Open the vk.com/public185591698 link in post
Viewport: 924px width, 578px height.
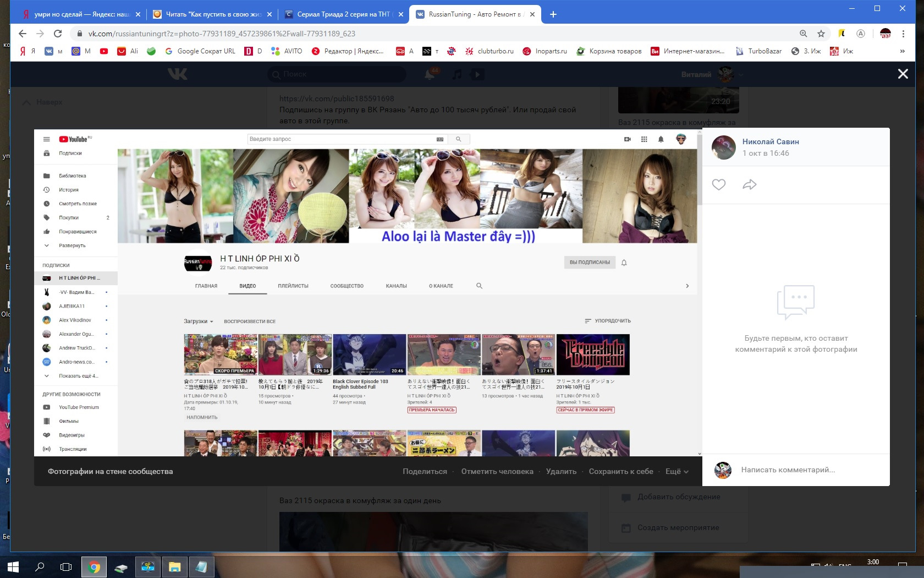pyautogui.click(x=337, y=99)
